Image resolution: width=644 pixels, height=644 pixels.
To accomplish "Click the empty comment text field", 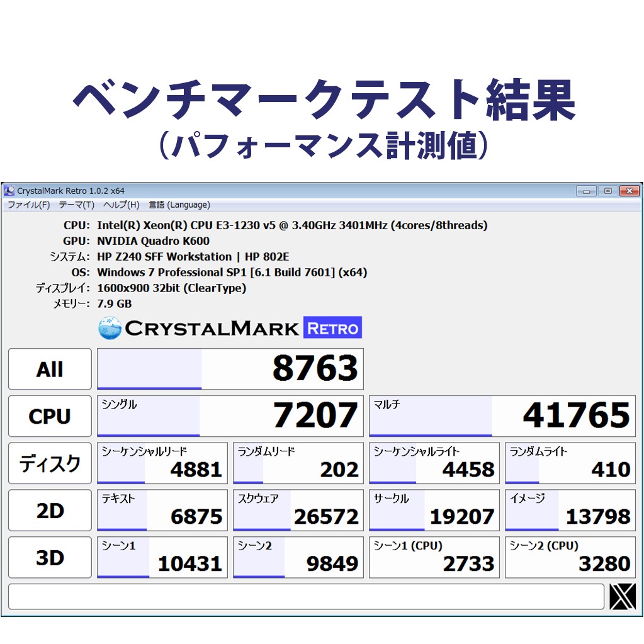I will coord(306,596).
